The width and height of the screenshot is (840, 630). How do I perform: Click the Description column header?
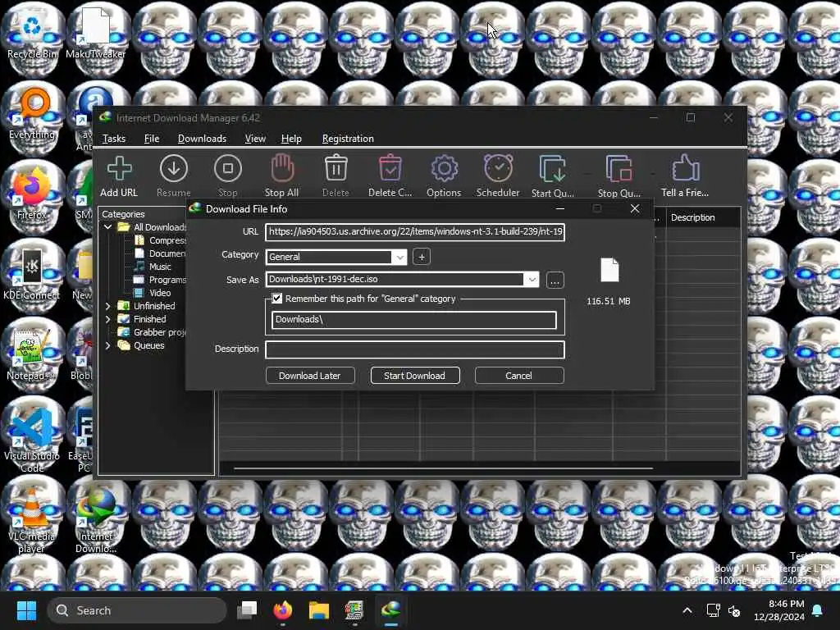(x=703, y=217)
